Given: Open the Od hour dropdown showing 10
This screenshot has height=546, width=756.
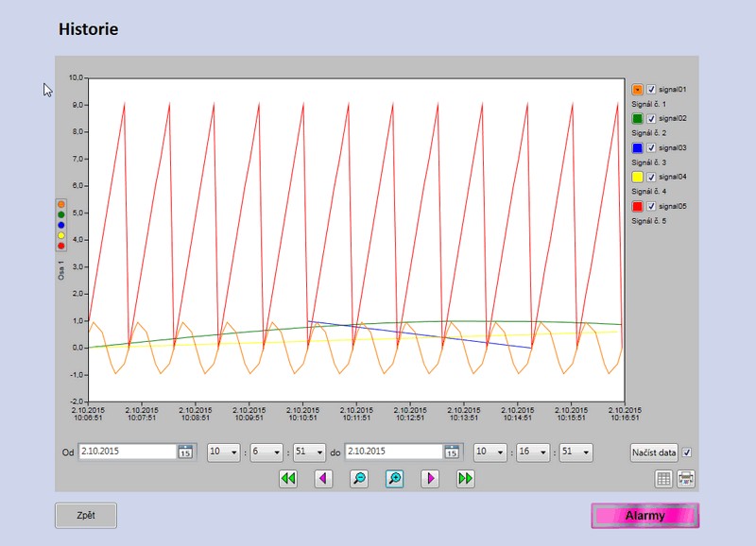Looking at the screenshot, I should (224, 452).
